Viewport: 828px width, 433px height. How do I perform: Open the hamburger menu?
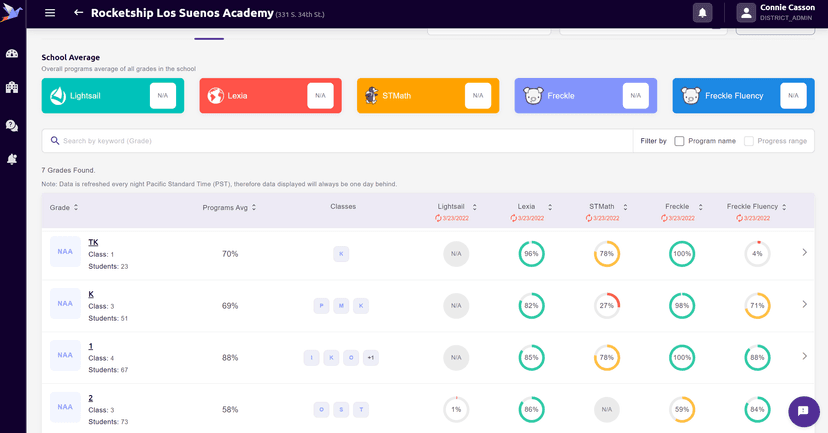pyautogui.click(x=50, y=13)
